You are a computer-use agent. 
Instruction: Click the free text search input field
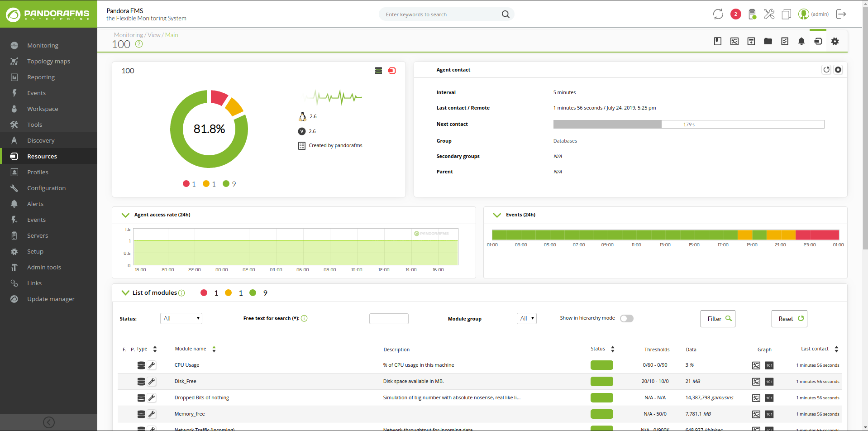389,319
